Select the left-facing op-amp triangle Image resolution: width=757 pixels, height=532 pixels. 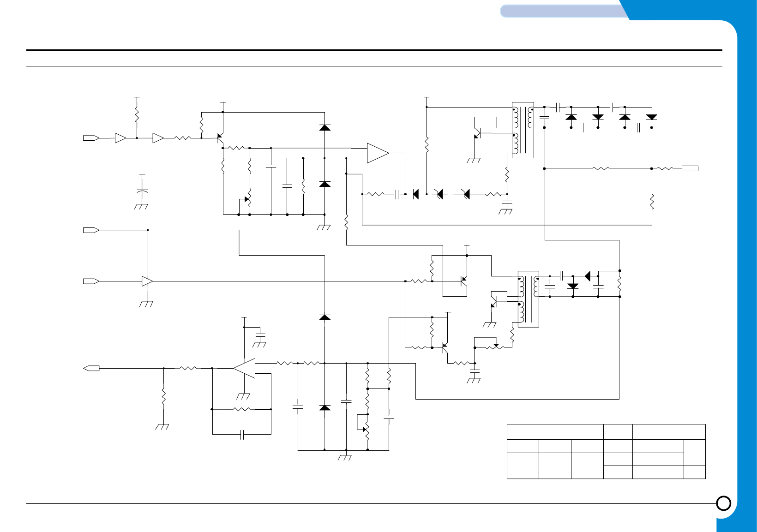(x=244, y=368)
